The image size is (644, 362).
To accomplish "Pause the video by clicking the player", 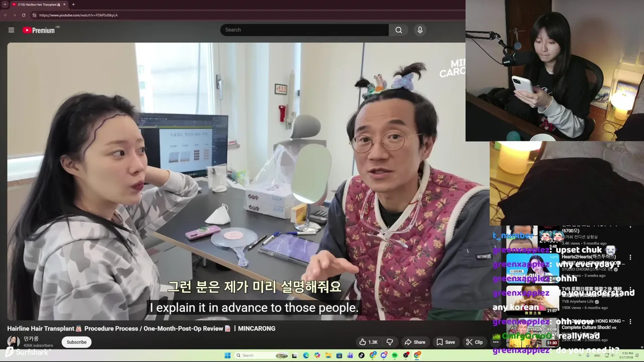I will [247, 181].
